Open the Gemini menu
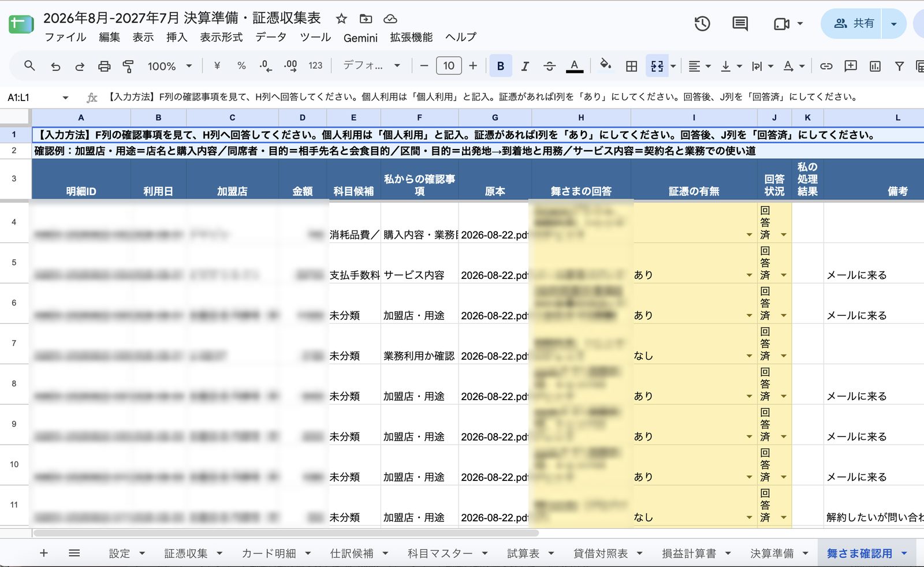 click(360, 38)
